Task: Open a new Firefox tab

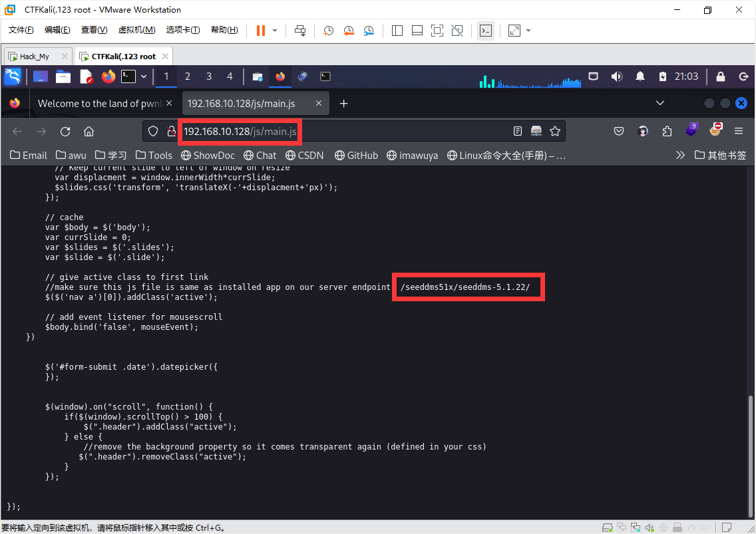Action: (344, 104)
